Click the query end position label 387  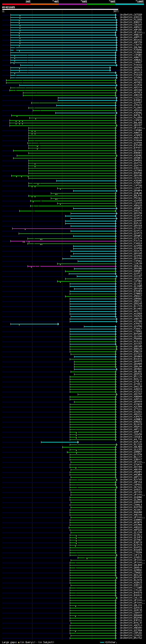pos(115,11)
